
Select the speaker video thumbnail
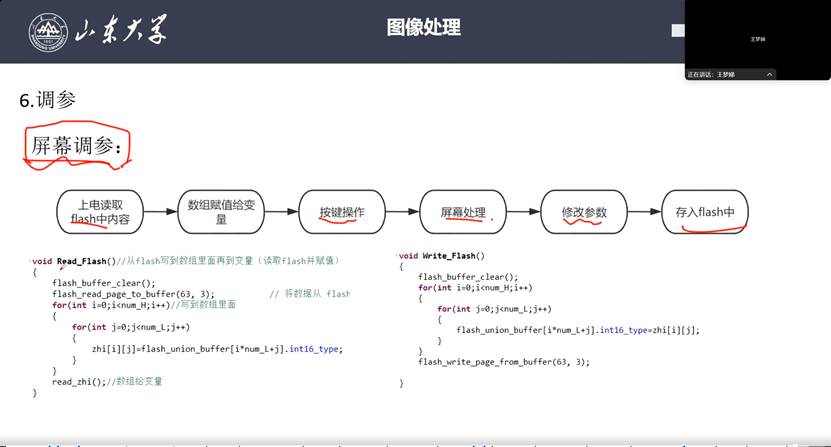point(757,36)
